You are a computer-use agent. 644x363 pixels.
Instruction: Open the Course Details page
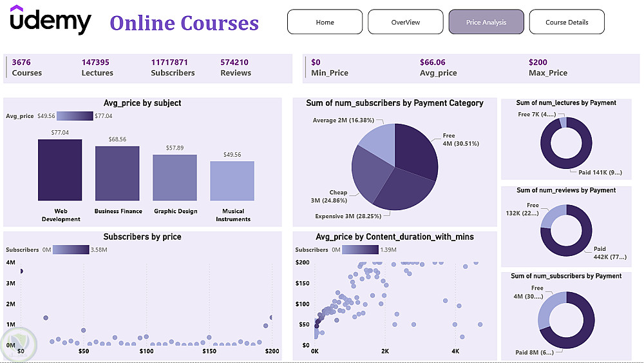[x=567, y=22]
